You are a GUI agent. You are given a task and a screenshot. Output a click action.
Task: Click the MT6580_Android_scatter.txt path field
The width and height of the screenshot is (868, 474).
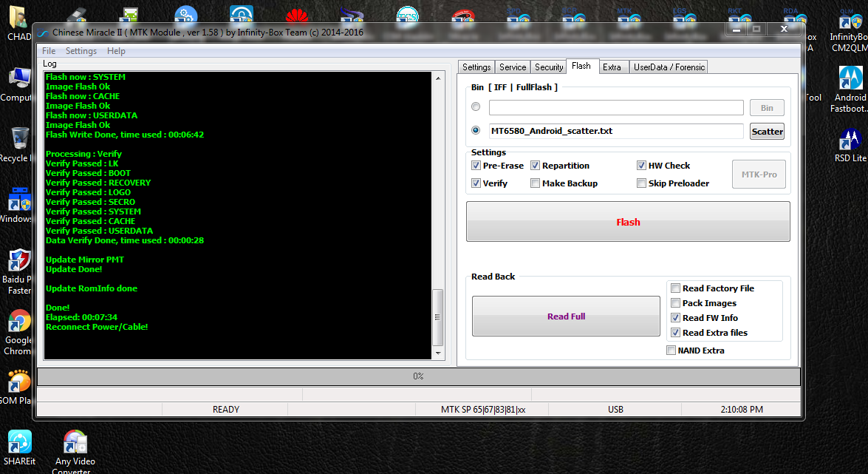616,131
